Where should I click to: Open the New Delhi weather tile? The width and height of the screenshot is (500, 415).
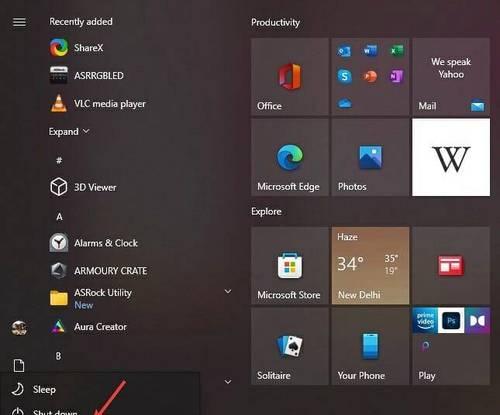pos(370,266)
